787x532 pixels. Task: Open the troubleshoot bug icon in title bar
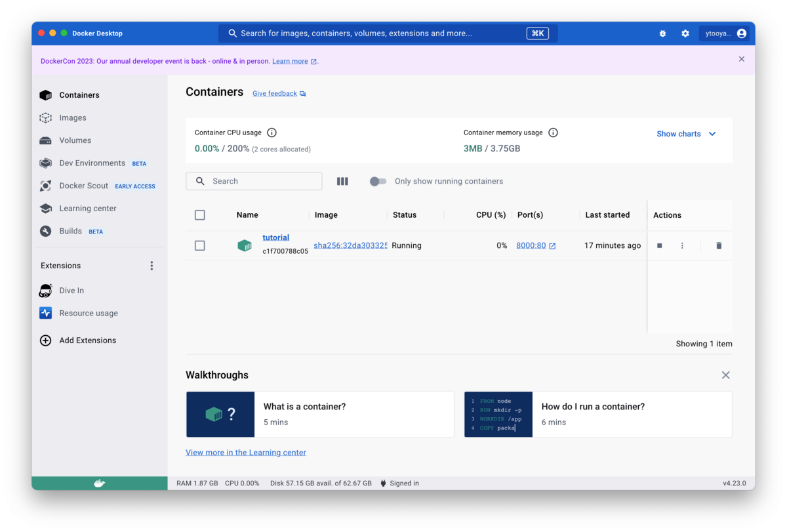662,33
